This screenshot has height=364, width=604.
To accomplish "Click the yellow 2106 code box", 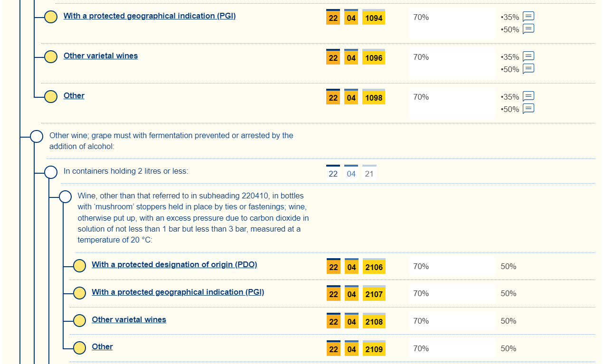I will 374,267.
